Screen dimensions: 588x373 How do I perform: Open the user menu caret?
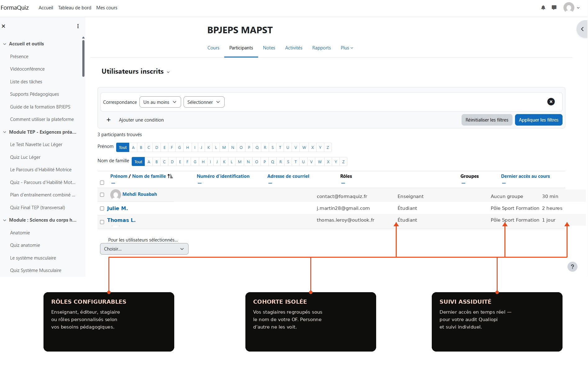(x=578, y=8)
